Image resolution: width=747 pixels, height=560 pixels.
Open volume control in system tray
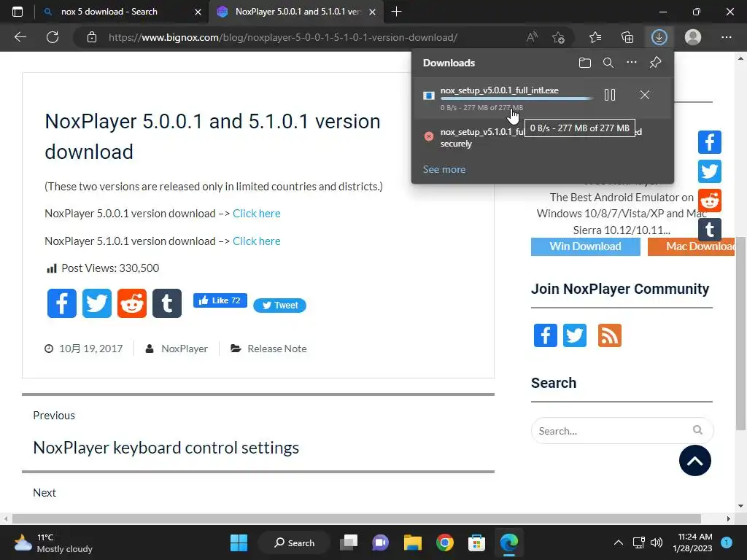click(657, 542)
